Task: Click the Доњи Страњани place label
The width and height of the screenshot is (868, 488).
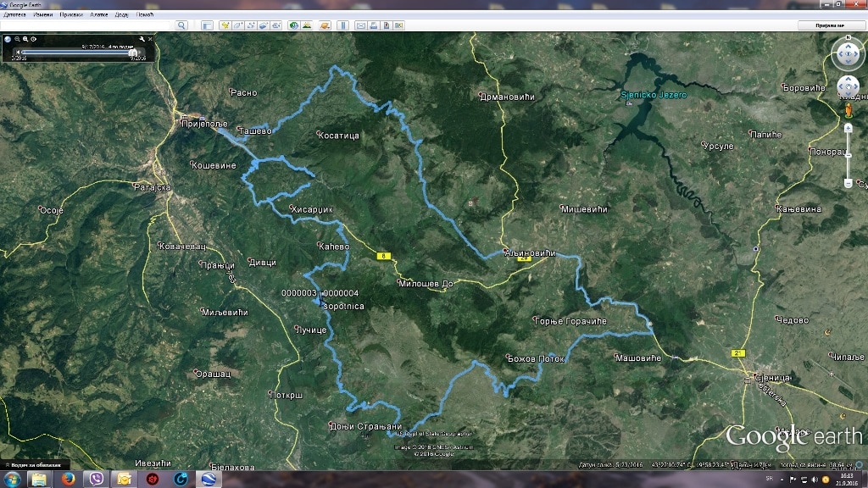Action: tap(365, 426)
